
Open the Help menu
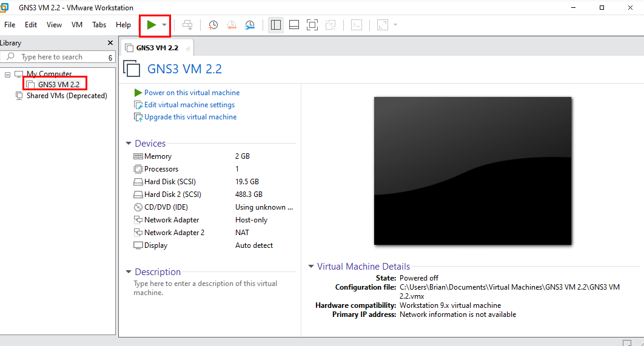pyautogui.click(x=123, y=25)
